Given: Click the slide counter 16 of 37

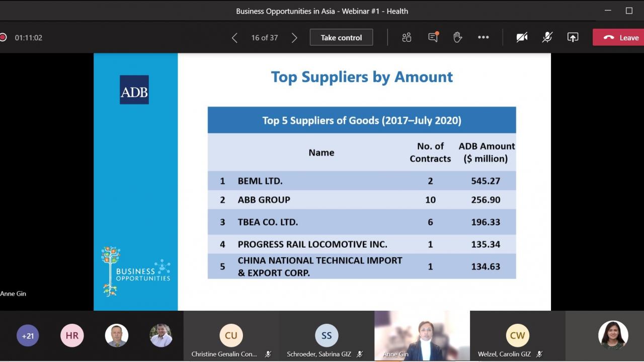Looking at the screenshot, I should (x=265, y=38).
